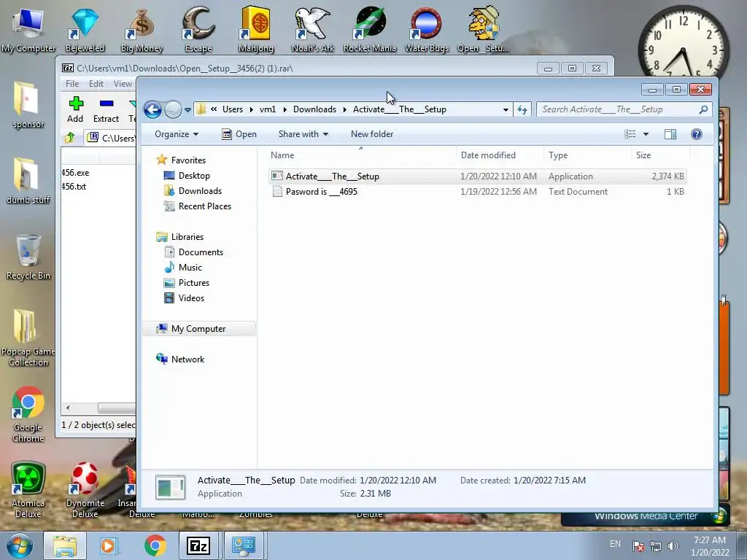
Task: Click the Explorer help icon
Action: (696, 134)
